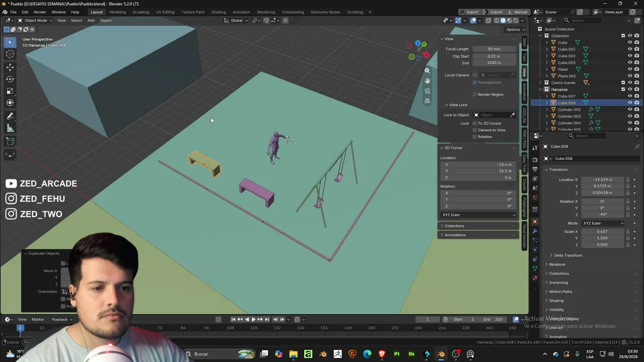Pick the Rotate tool
644x362 pixels.
[x=10, y=79]
